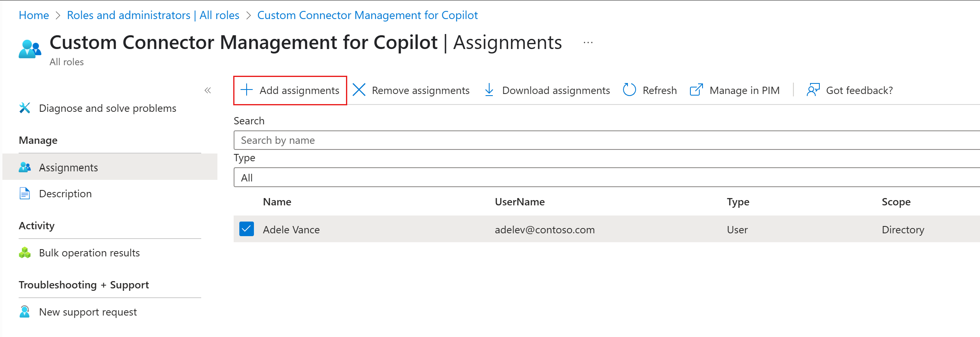Screen dimensions: 980x337
Task: Click adelev@contoso.com in the table
Action: (545, 230)
